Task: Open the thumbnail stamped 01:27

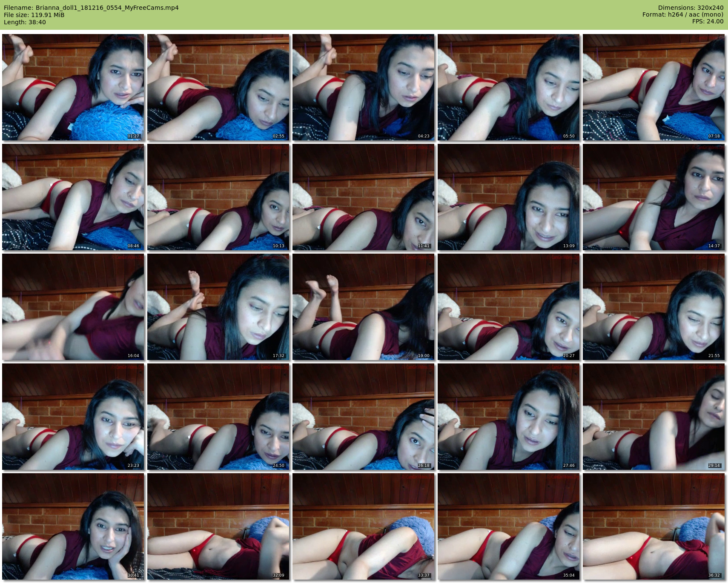Action: [73, 87]
